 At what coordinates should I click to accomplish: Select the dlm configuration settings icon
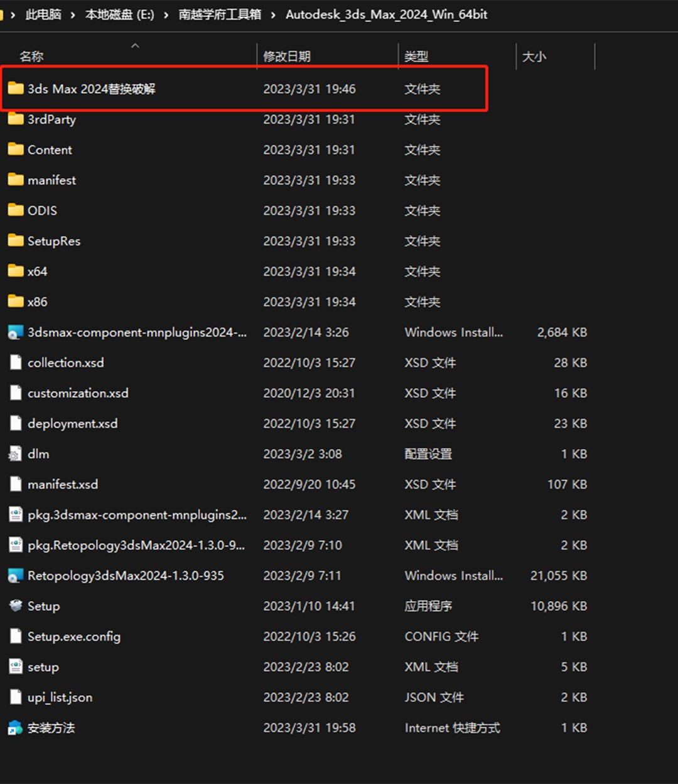[16, 454]
